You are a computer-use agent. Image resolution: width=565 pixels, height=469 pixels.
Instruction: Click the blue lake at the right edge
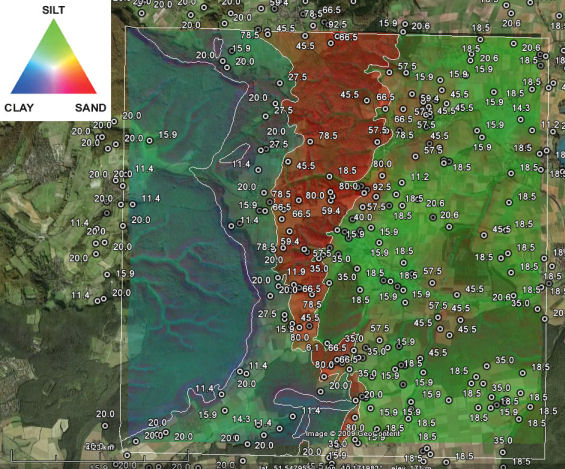click(561, 149)
